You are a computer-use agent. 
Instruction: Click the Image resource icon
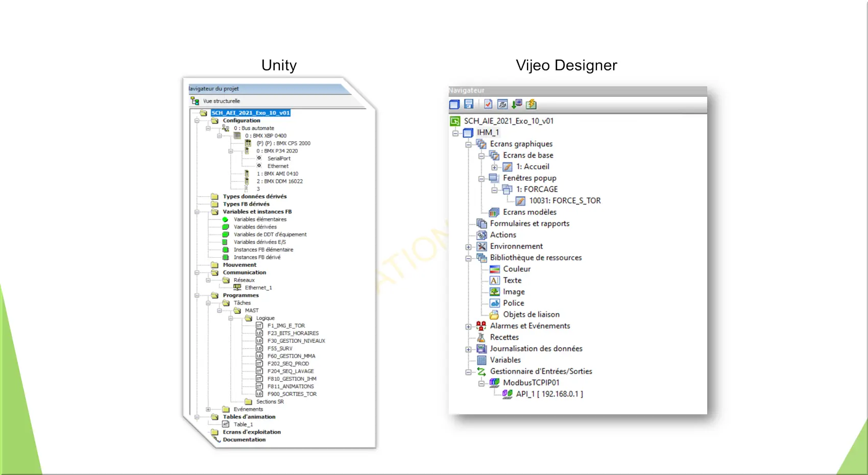pyautogui.click(x=494, y=292)
